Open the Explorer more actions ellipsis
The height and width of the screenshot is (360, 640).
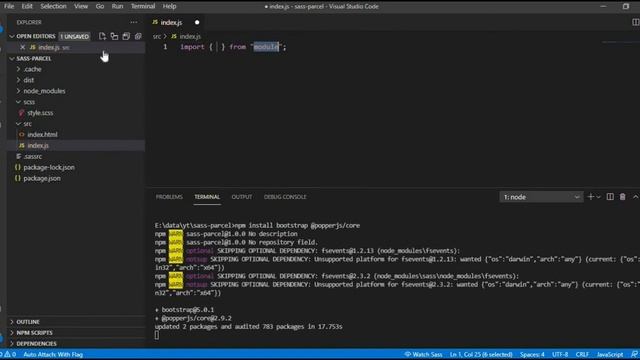133,22
